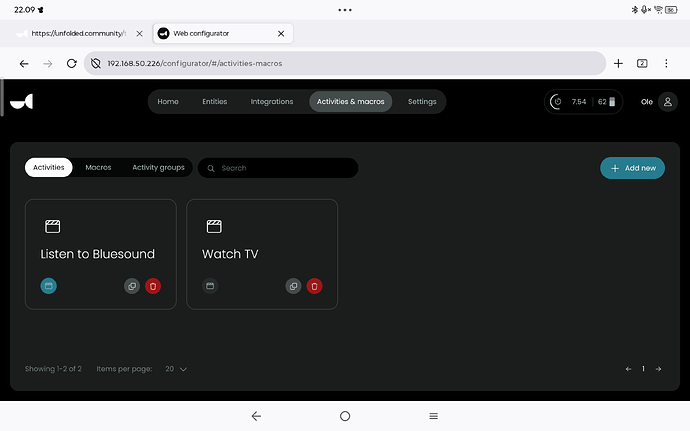This screenshot has width=690, height=431.
Task: Reload the page
Action: pos(71,64)
